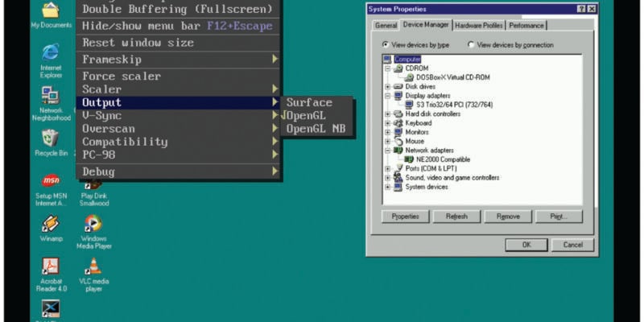Click the Ports (COM & LPT) icon
The image size is (644, 322).
398,168
